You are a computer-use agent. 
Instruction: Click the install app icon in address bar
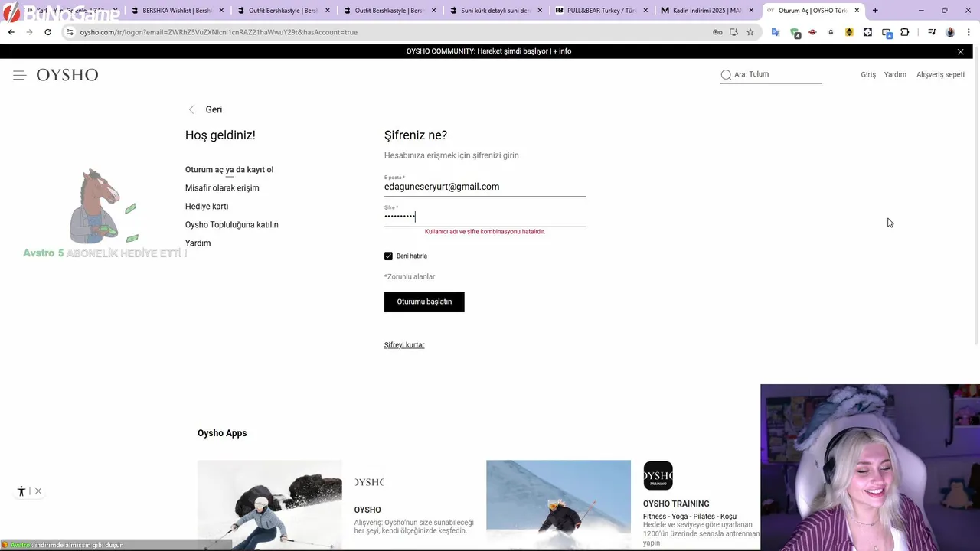click(733, 32)
